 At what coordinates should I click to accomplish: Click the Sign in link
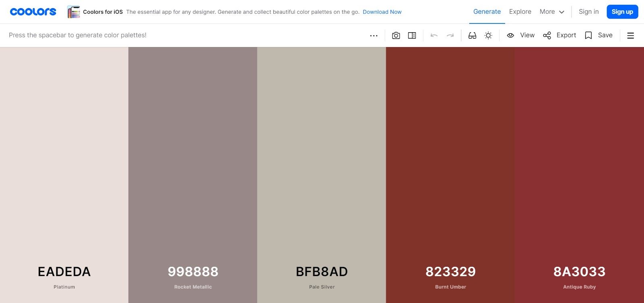click(x=588, y=12)
